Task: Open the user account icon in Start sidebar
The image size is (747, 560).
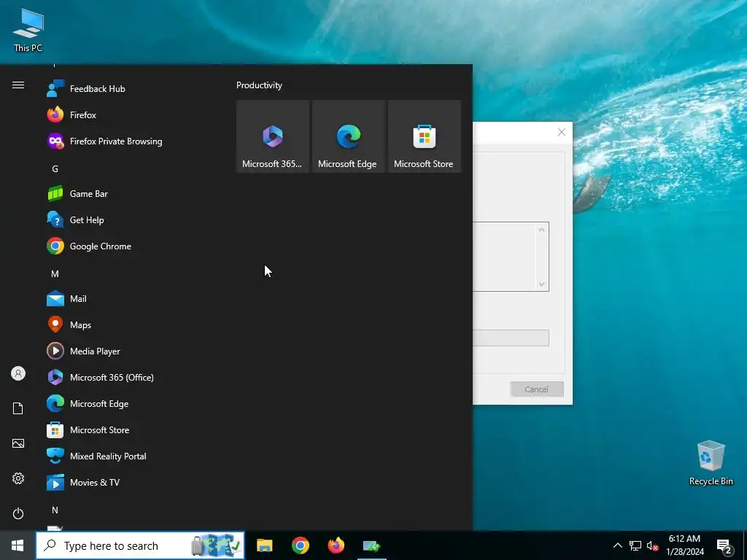Action: click(18, 373)
